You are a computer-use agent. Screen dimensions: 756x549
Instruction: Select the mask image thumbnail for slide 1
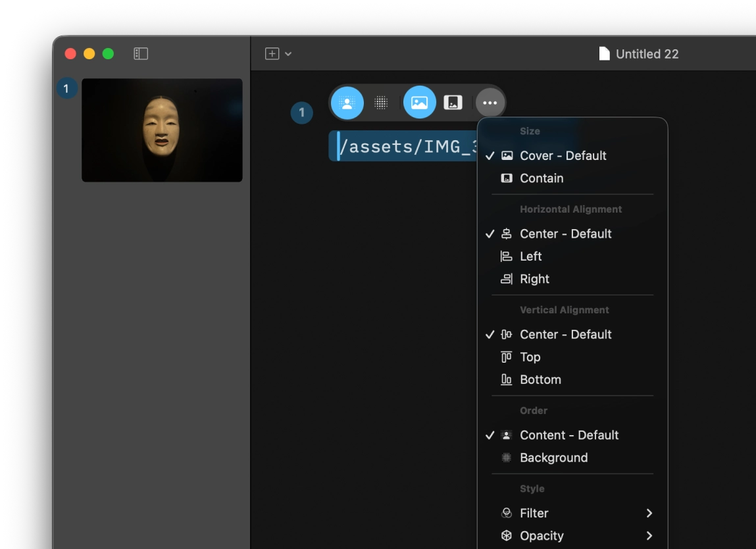point(162,130)
